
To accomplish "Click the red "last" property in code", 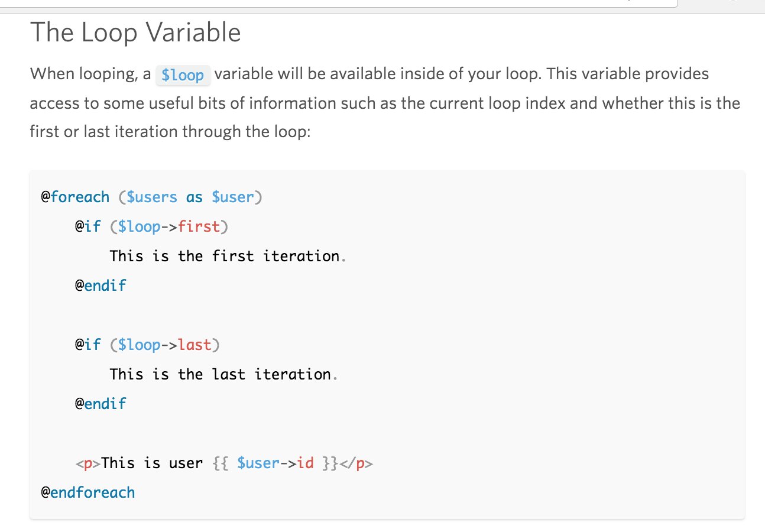I will [195, 345].
